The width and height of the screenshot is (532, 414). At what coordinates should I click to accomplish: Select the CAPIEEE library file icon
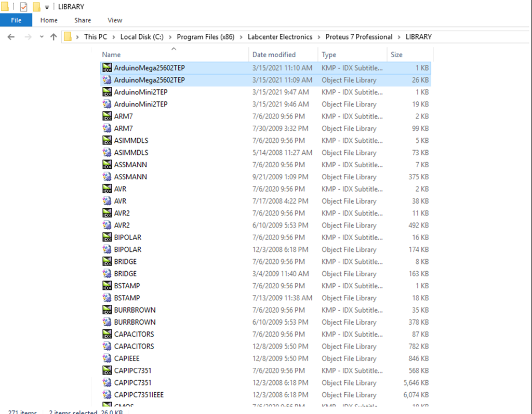coord(107,358)
